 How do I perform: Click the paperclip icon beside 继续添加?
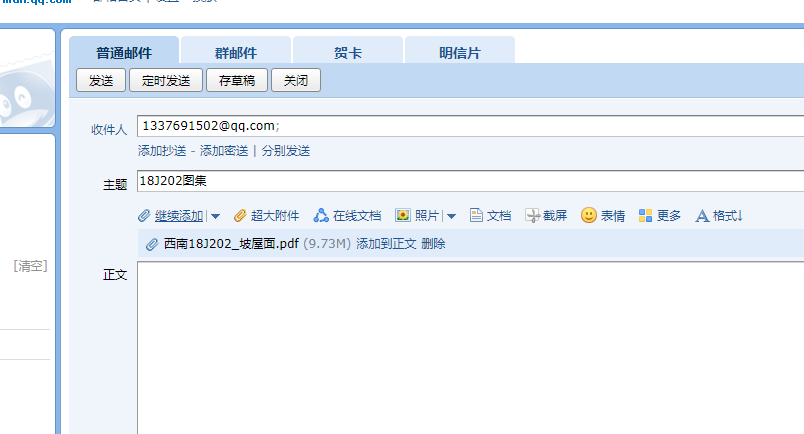[x=144, y=216]
